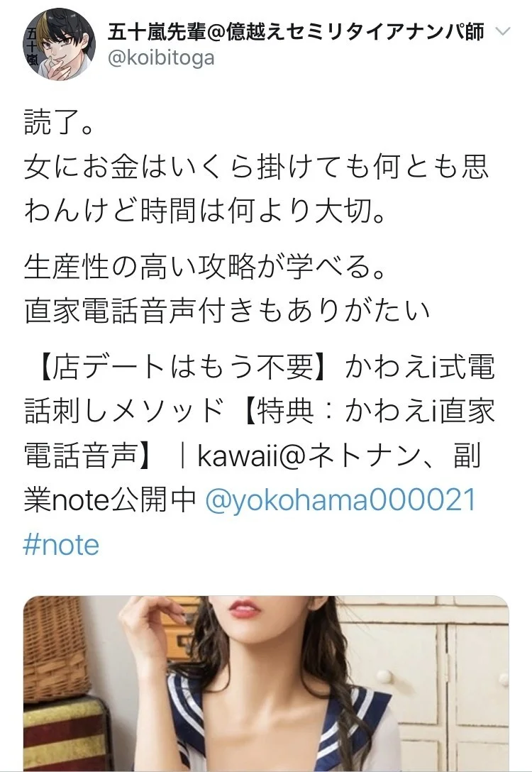Click the text 業note公開中
The width and height of the screenshot is (532, 772).
110,500
